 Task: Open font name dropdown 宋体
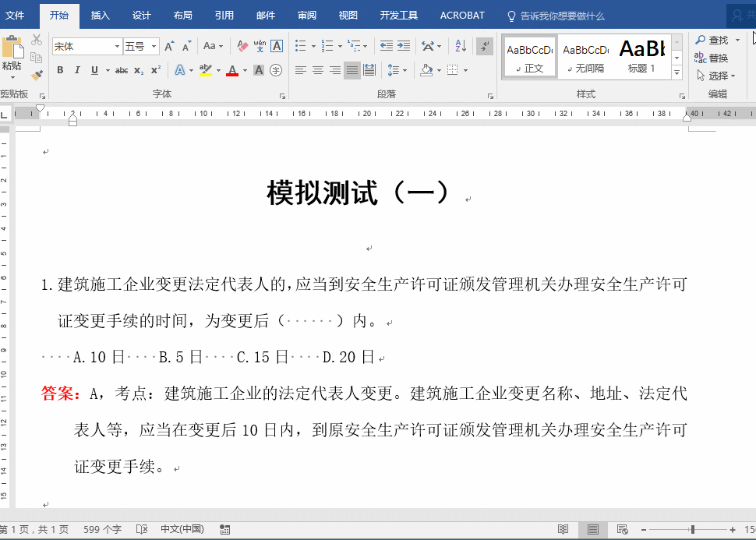point(117,46)
